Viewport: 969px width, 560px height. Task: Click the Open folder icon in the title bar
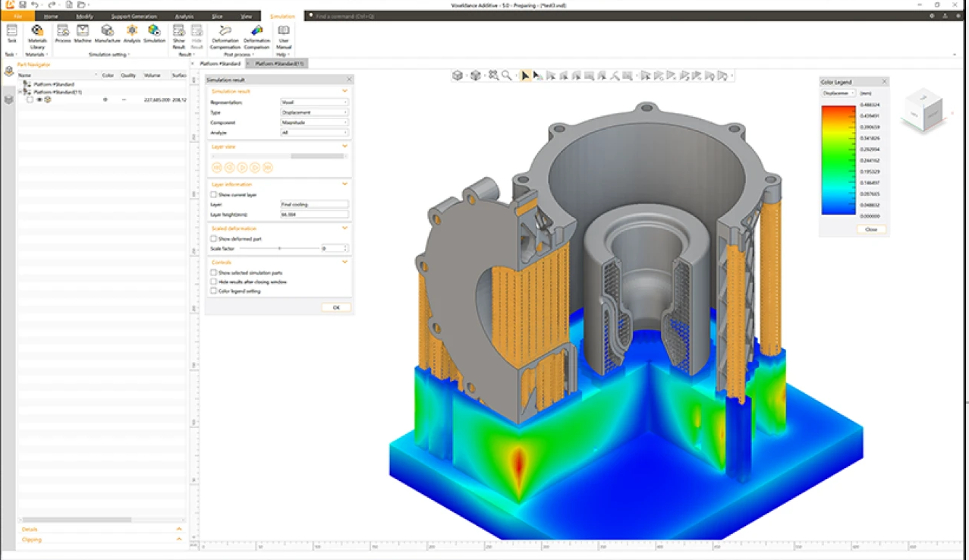pos(80,5)
